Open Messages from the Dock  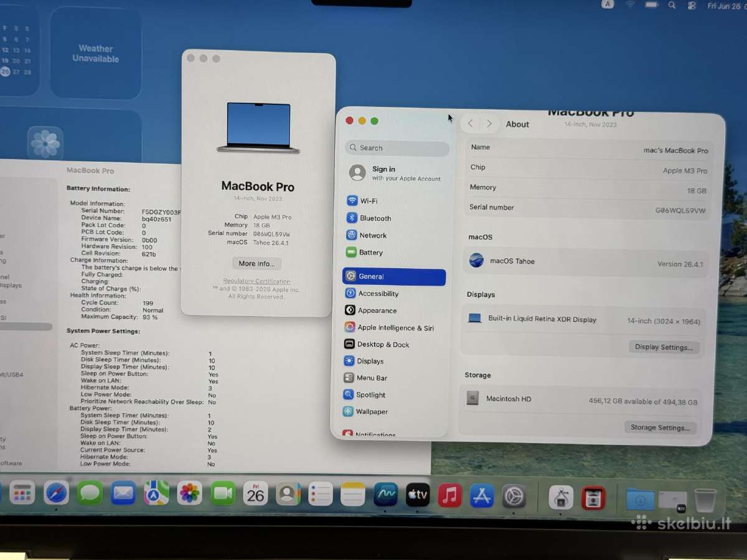(x=90, y=493)
